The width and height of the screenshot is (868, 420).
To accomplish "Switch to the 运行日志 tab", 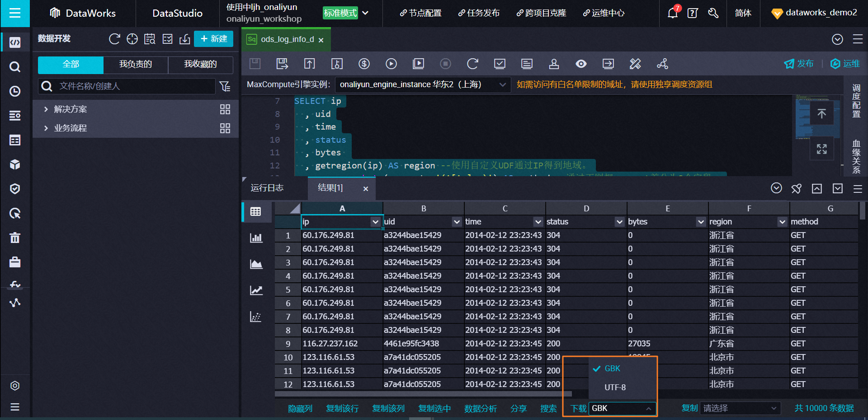I will pos(267,188).
